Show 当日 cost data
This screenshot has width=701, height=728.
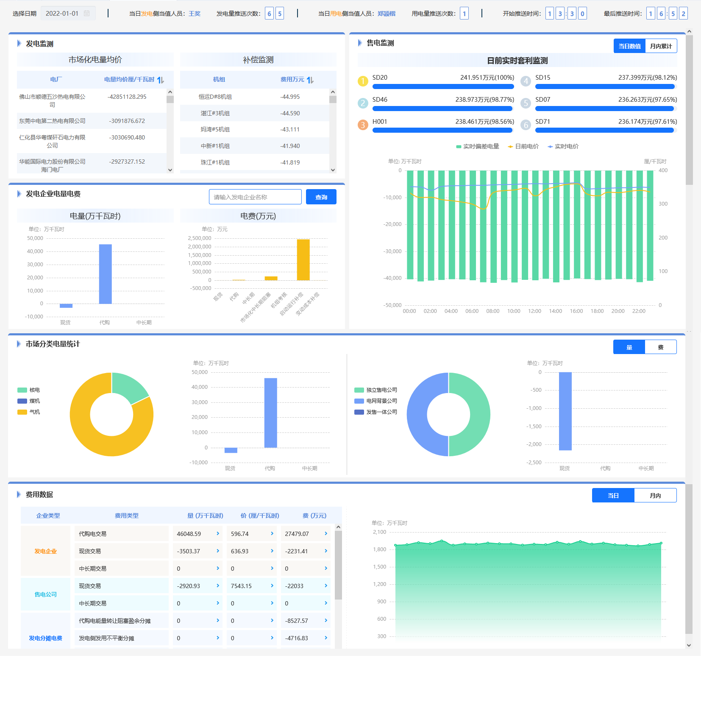tap(613, 496)
